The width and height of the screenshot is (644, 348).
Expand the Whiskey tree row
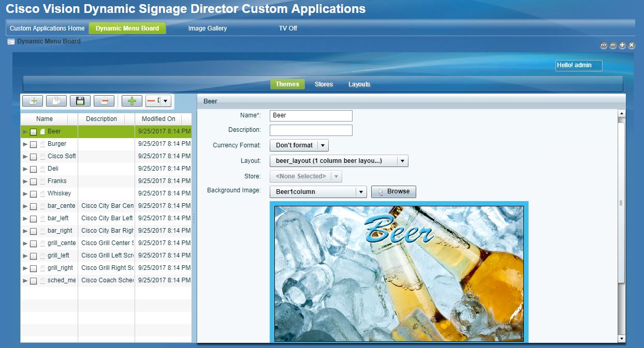(25, 194)
